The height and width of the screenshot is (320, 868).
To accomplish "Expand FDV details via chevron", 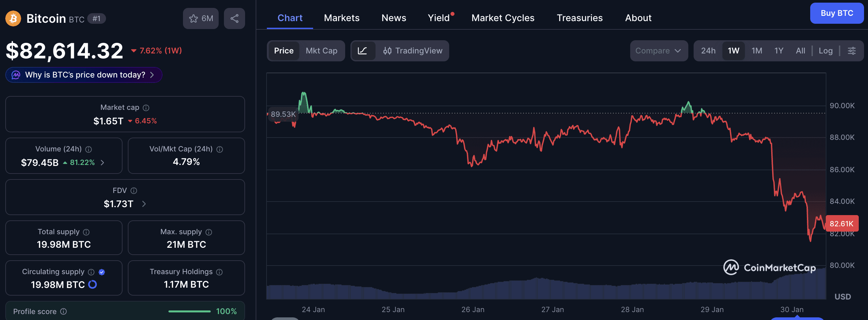I will click(144, 204).
